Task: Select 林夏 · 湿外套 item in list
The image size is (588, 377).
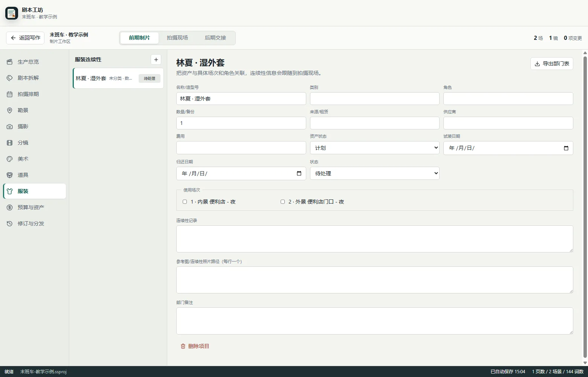Action: coord(118,78)
